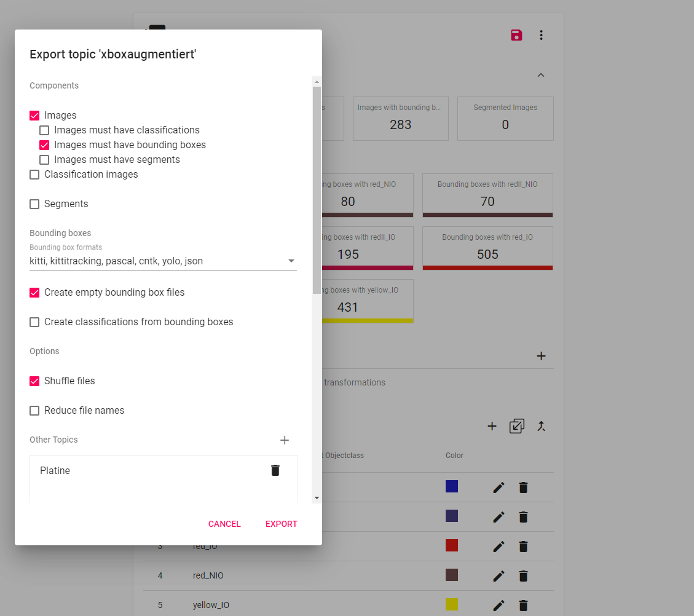Viewport: 694px width, 616px height.
Task: Delete the red_IO objectclass
Action: [523, 547]
